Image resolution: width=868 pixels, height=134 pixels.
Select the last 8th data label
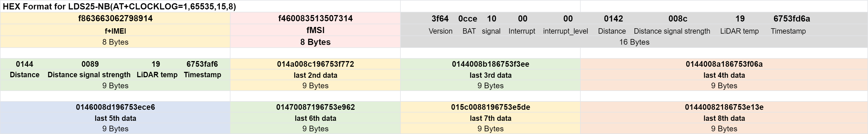coord(724,118)
